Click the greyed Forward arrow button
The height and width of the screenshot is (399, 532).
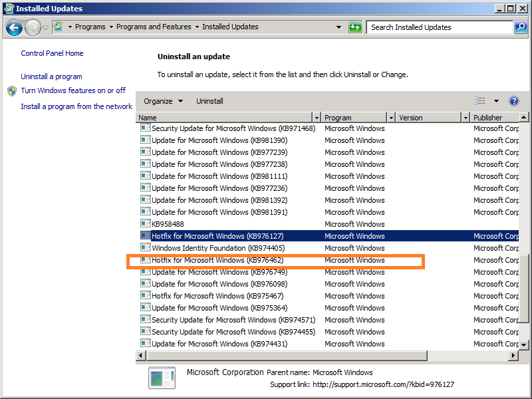[x=33, y=27]
